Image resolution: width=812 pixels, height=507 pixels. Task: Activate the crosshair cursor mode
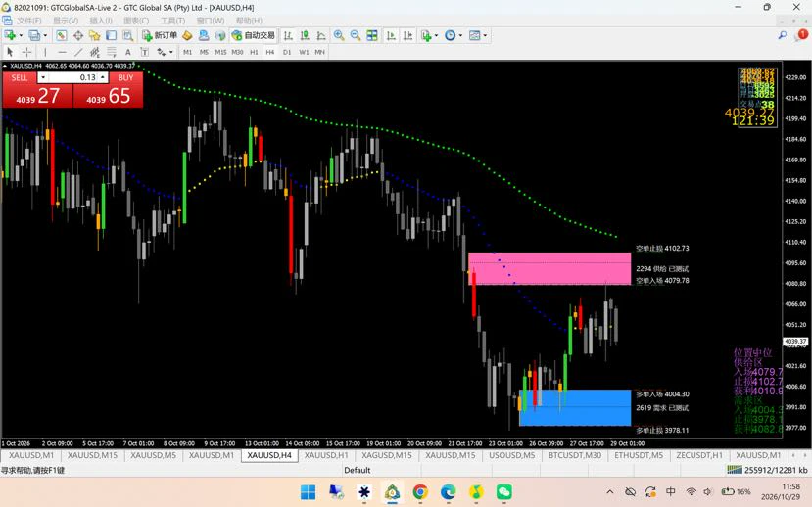[x=26, y=52]
